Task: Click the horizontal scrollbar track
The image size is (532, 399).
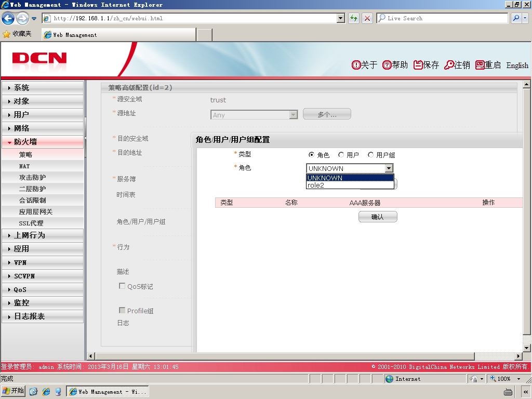Action: 495,356
